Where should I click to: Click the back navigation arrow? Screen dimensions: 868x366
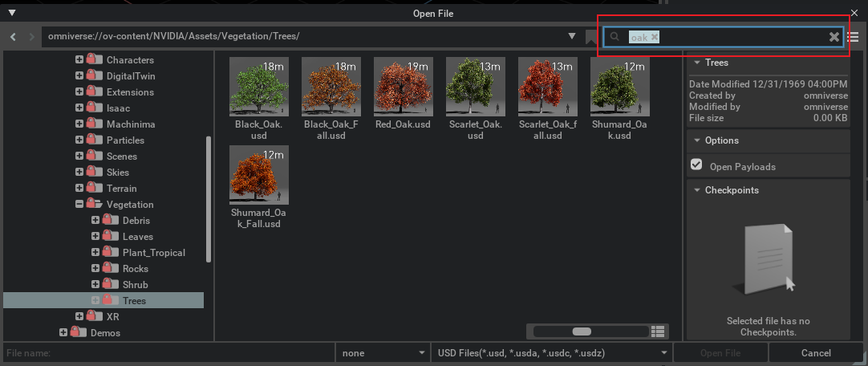tap(14, 37)
